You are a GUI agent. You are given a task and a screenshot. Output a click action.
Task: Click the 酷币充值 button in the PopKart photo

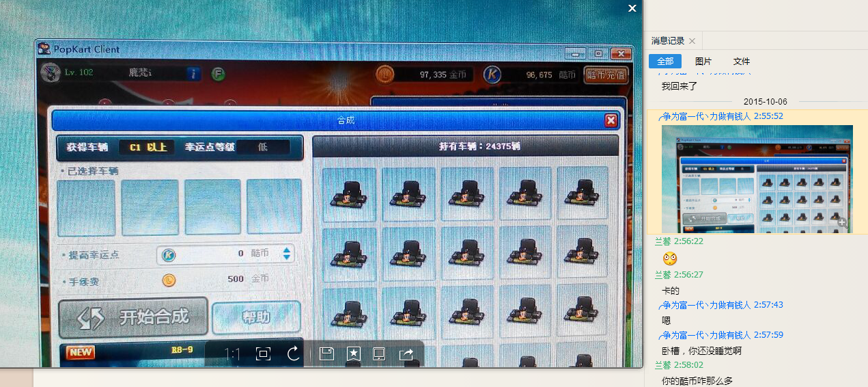tap(606, 75)
